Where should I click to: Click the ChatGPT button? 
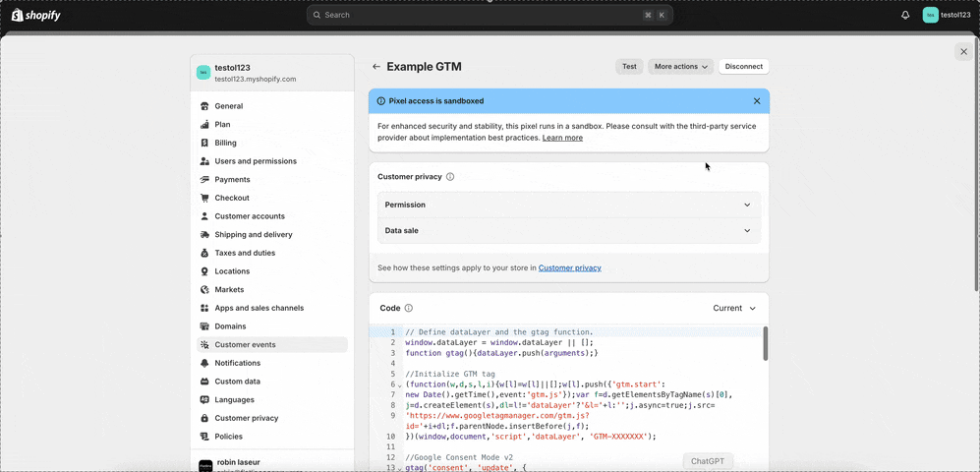708,461
